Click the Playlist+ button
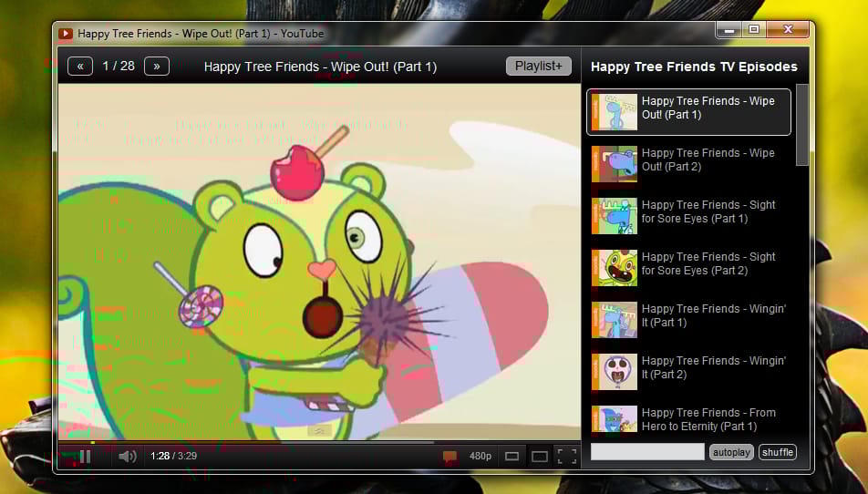Image resolution: width=868 pixels, height=494 pixels. (x=539, y=66)
